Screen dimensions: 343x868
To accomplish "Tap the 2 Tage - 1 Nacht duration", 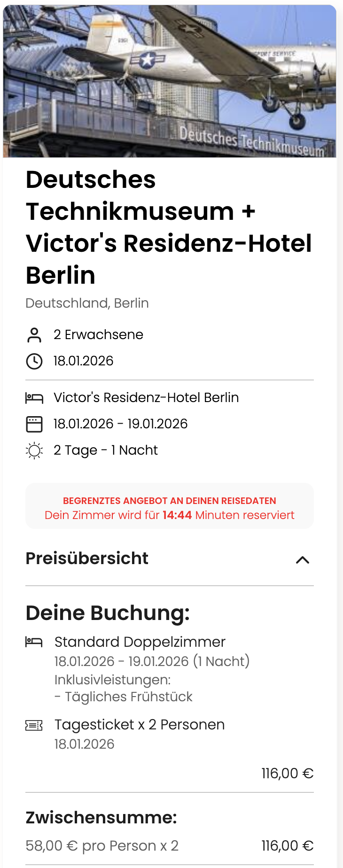I will (105, 450).
